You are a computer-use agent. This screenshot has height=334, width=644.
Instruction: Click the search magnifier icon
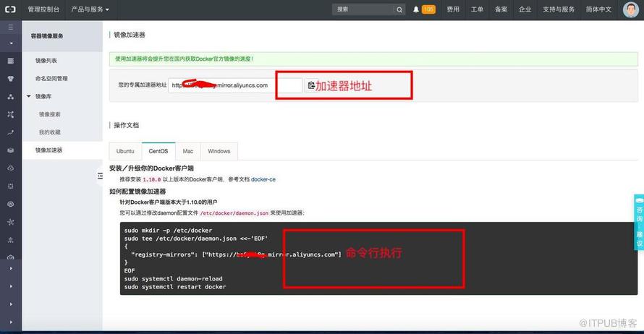click(399, 9)
